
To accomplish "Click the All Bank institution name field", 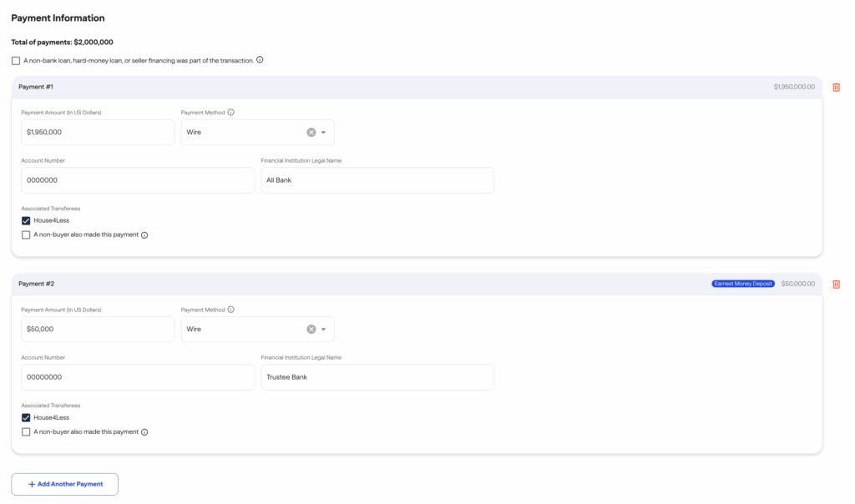I will click(x=377, y=180).
